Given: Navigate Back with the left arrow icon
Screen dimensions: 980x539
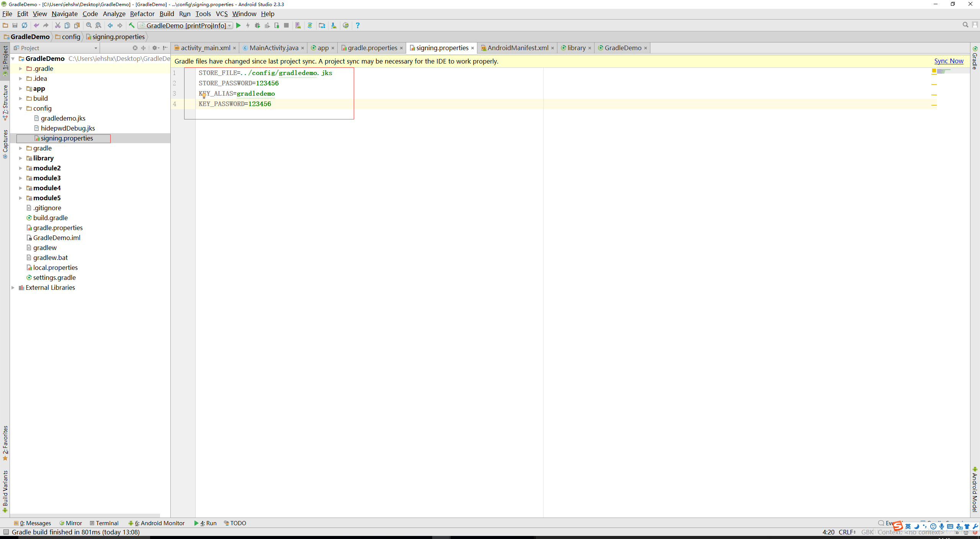Looking at the screenshot, I should (x=110, y=25).
